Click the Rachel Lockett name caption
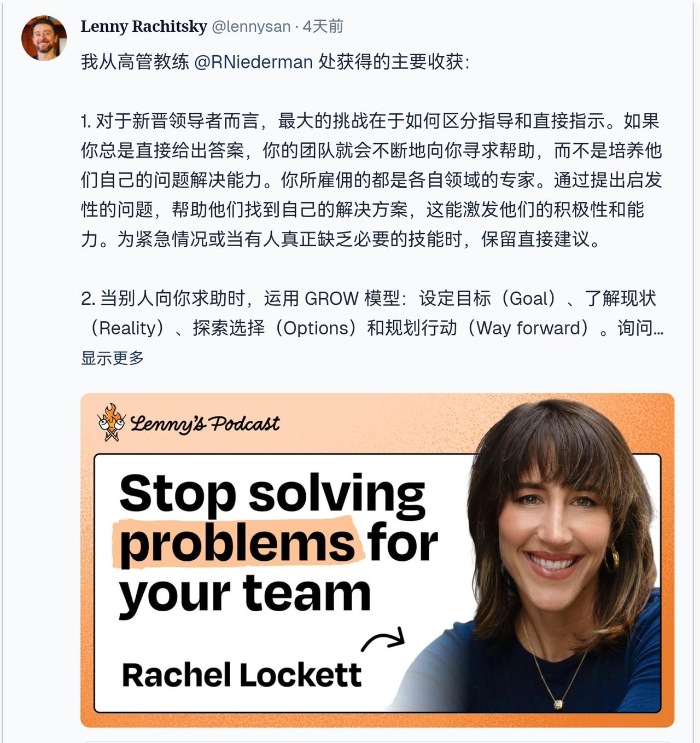This screenshot has width=700, height=743. click(241, 675)
